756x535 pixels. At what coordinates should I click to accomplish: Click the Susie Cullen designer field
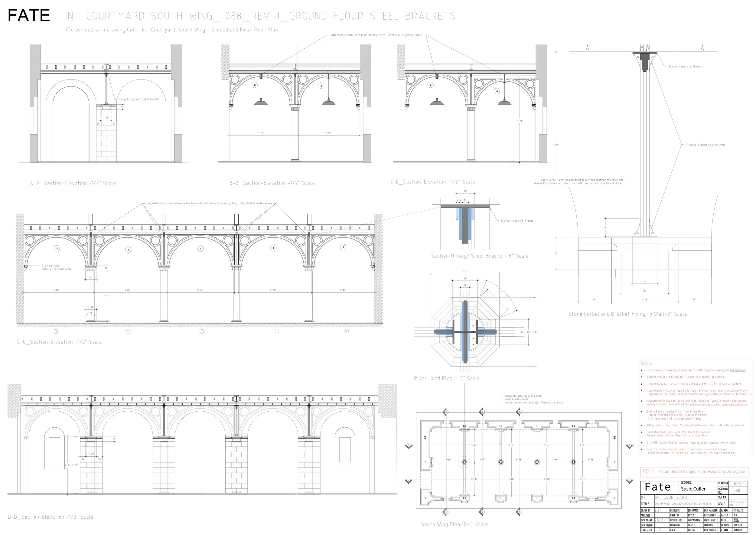click(693, 489)
